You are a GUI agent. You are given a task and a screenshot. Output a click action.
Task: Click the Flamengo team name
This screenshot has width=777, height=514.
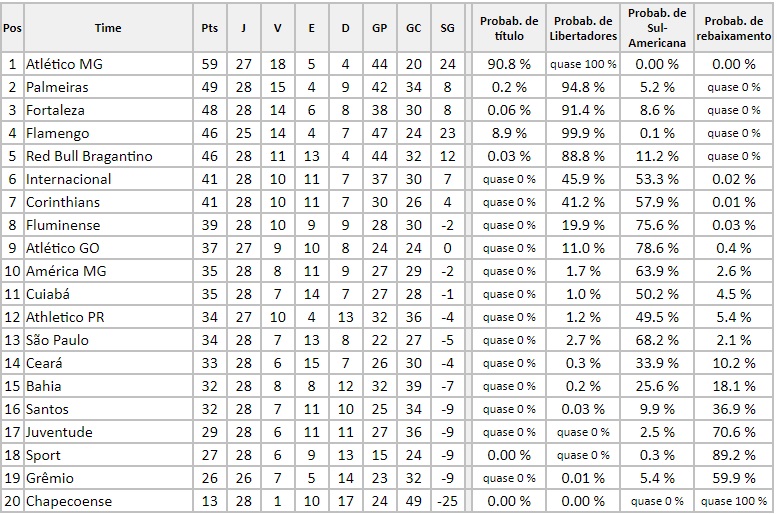[x=57, y=133]
